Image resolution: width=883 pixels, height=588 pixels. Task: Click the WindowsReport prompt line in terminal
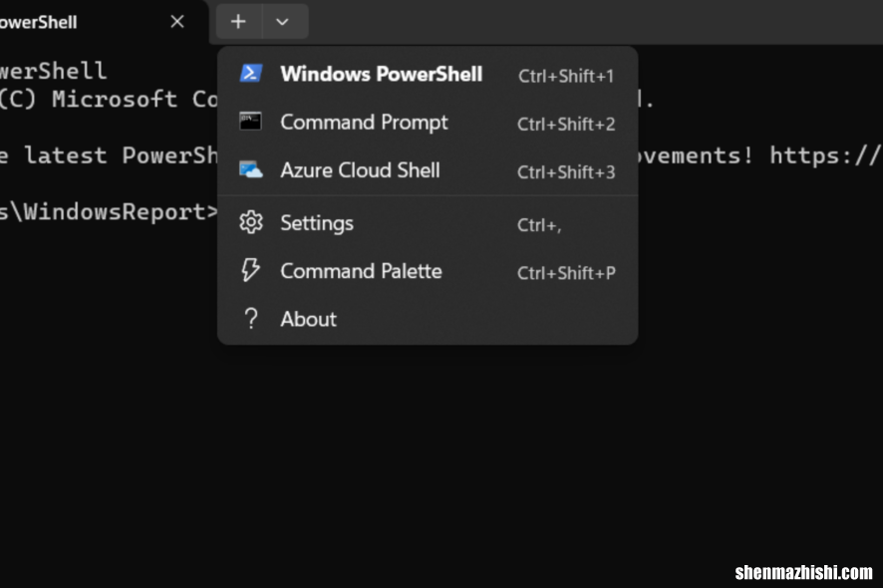point(109,212)
